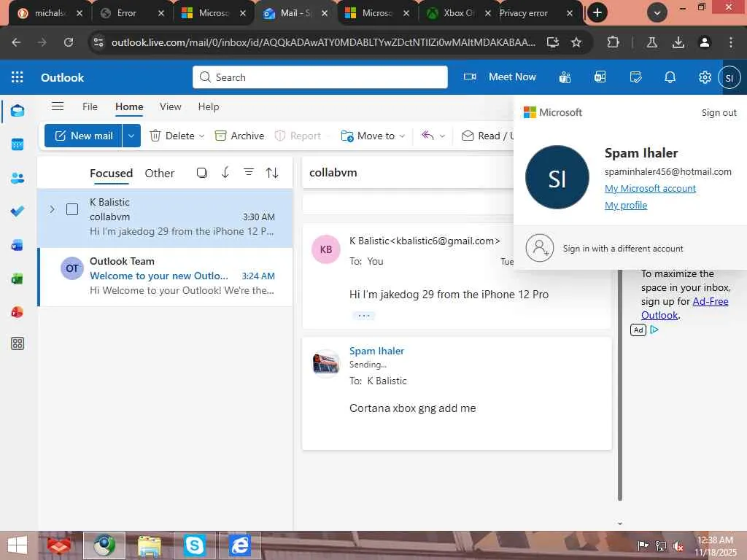The image size is (747, 560).
Task: Open File Explorer from the taskbar
Action: (x=149, y=545)
